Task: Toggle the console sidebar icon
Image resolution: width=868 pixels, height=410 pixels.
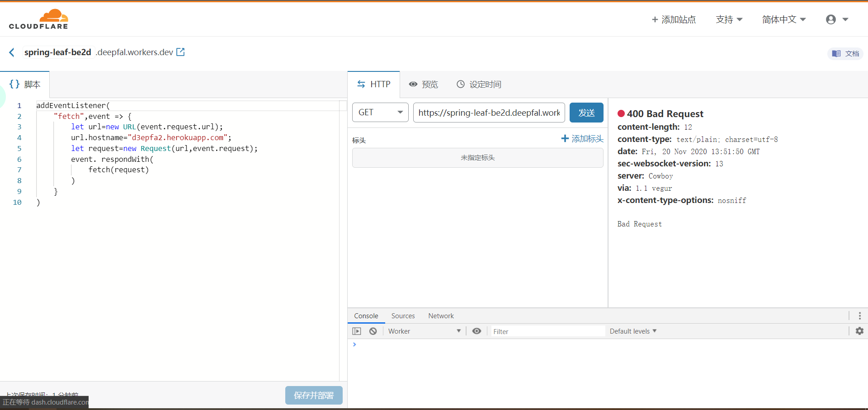Action: [357, 331]
